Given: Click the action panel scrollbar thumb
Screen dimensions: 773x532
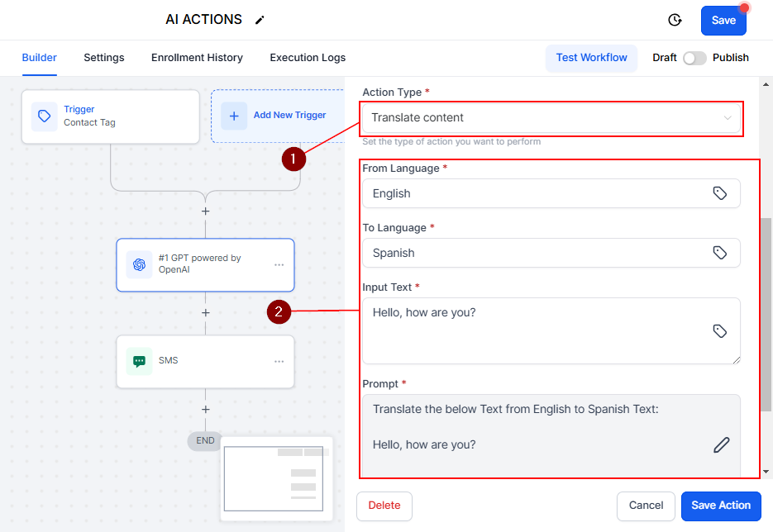Looking at the screenshot, I should 766,315.
